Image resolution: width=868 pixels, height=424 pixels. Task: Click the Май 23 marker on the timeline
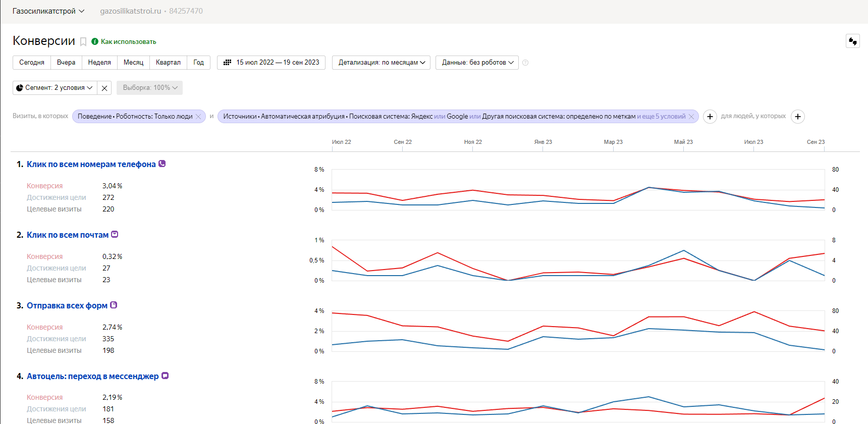[683, 142]
